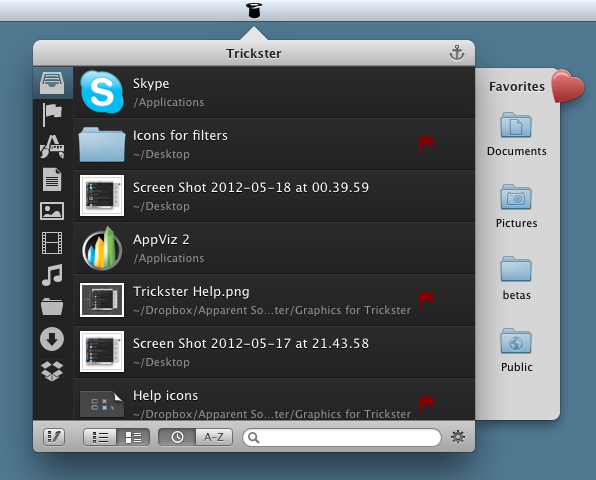Image resolution: width=596 pixels, height=480 pixels.
Task: Select the Images filter icon
Action: [52, 211]
